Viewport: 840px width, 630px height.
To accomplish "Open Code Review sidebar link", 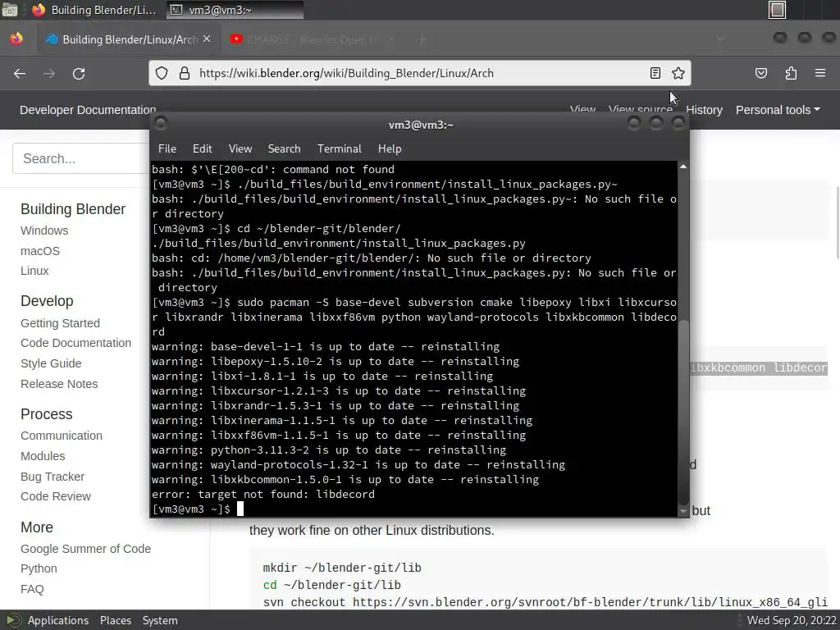I will (56, 496).
